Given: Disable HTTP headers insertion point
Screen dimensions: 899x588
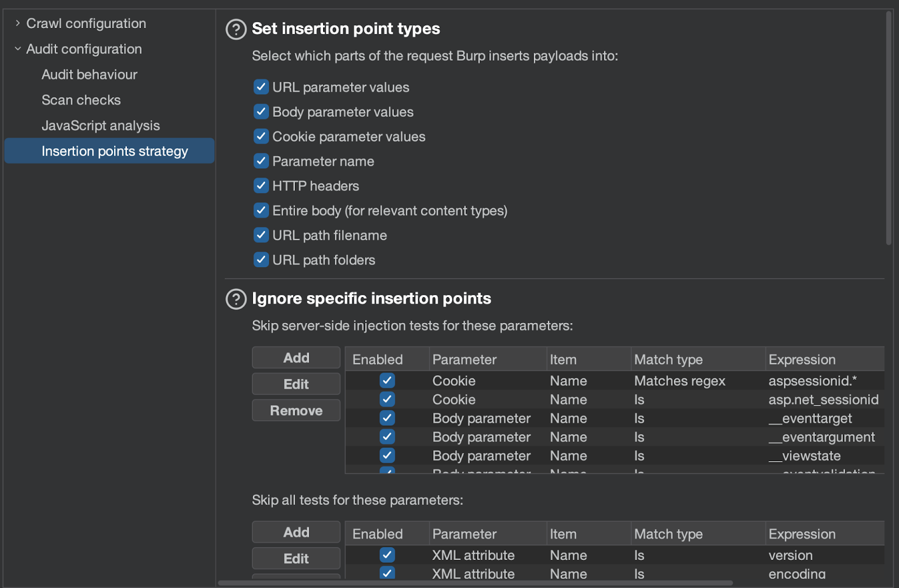Looking at the screenshot, I should pos(261,186).
